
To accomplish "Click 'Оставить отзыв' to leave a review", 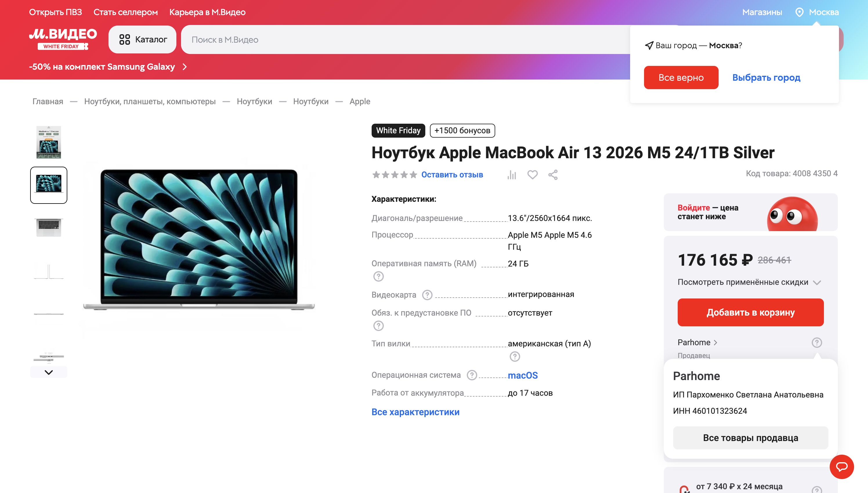I will [x=452, y=175].
